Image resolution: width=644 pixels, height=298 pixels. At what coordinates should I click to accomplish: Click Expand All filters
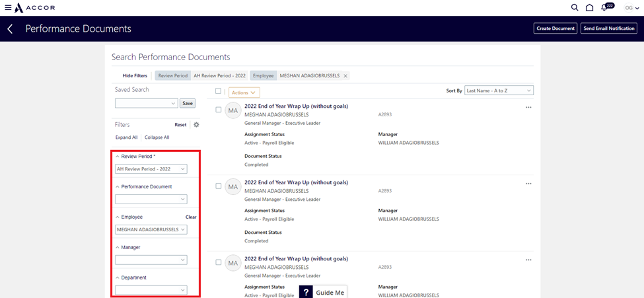coord(126,137)
